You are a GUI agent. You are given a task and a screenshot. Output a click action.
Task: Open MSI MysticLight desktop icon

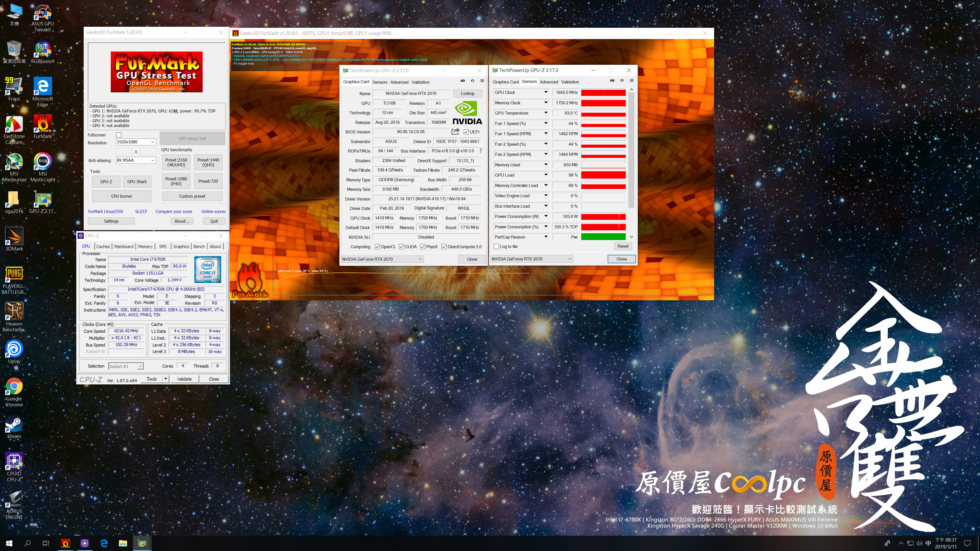pyautogui.click(x=43, y=167)
